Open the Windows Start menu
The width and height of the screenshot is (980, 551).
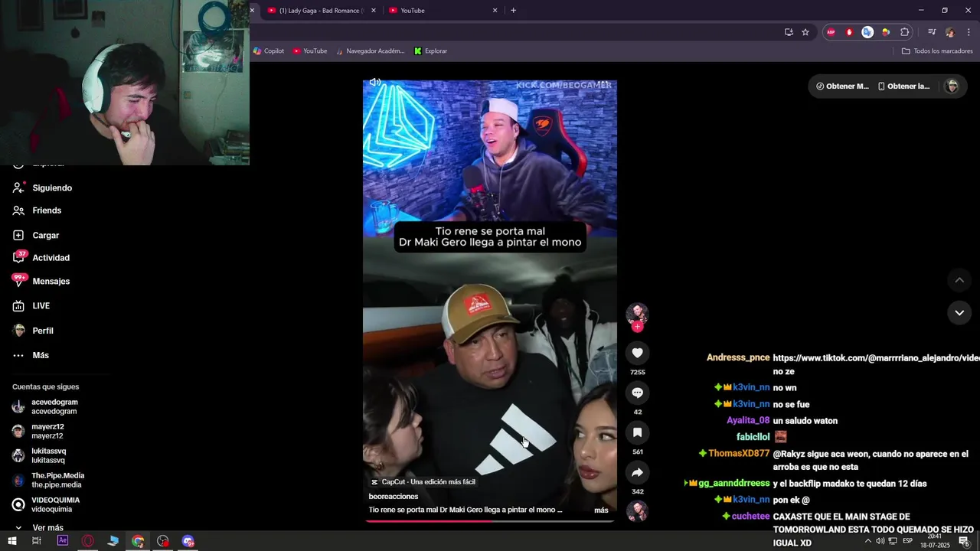[11, 541]
